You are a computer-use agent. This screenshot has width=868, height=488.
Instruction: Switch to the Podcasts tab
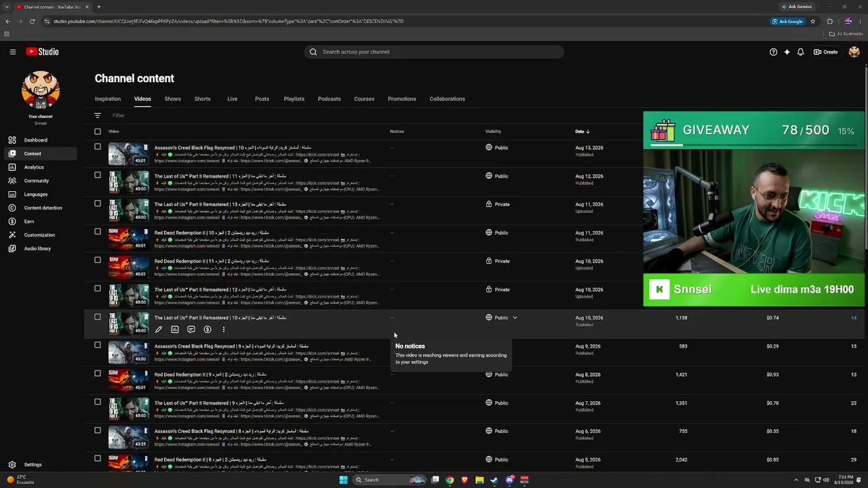tap(330, 99)
